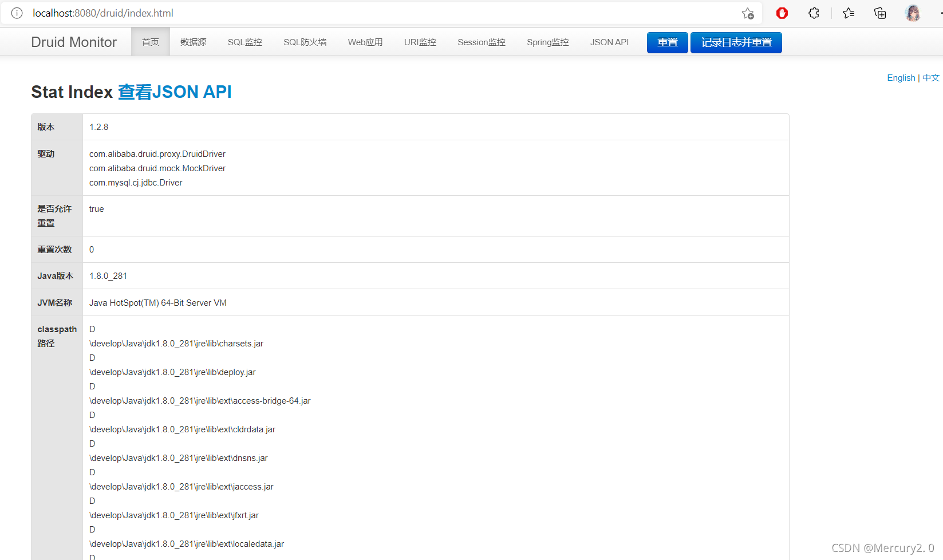Click the deploy.jar classpath entry
Image resolution: width=943 pixels, height=560 pixels.
(172, 372)
